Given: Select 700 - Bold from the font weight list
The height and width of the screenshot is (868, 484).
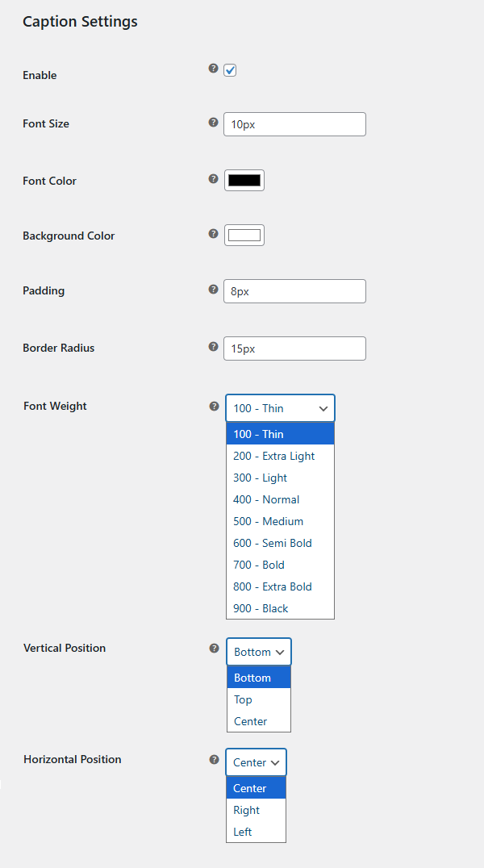Looking at the screenshot, I should tap(258, 565).
